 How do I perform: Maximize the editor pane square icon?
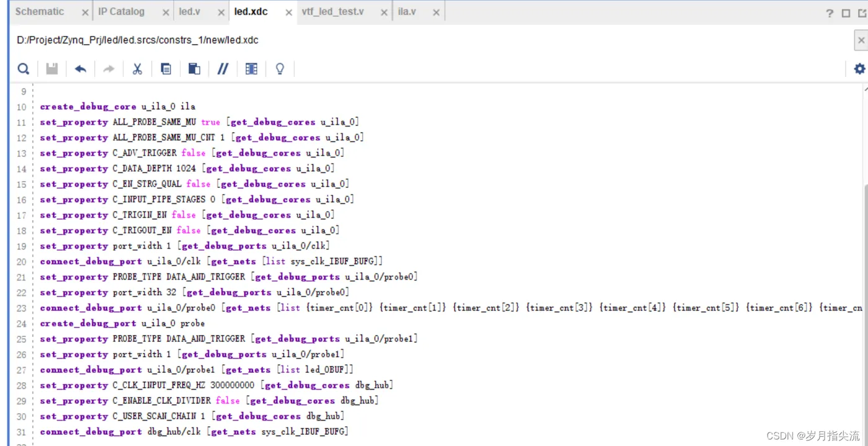click(x=846, y=13)
